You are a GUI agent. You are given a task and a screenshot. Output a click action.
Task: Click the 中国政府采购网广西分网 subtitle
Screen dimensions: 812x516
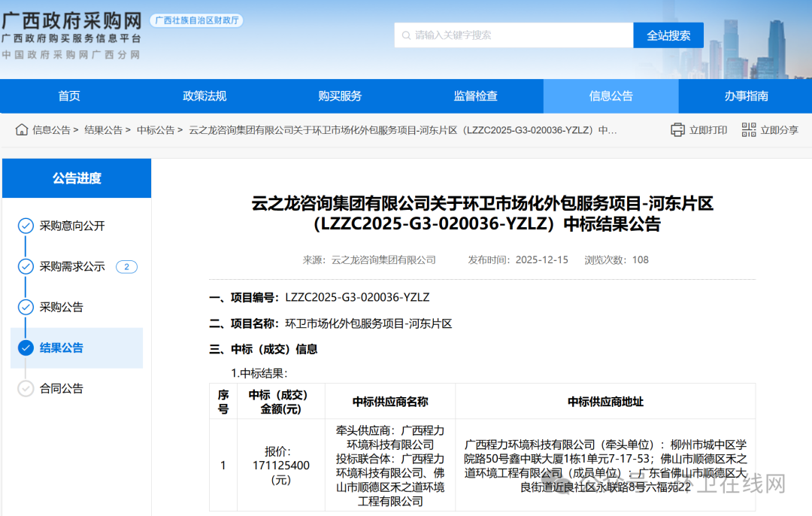pos(71,55)
